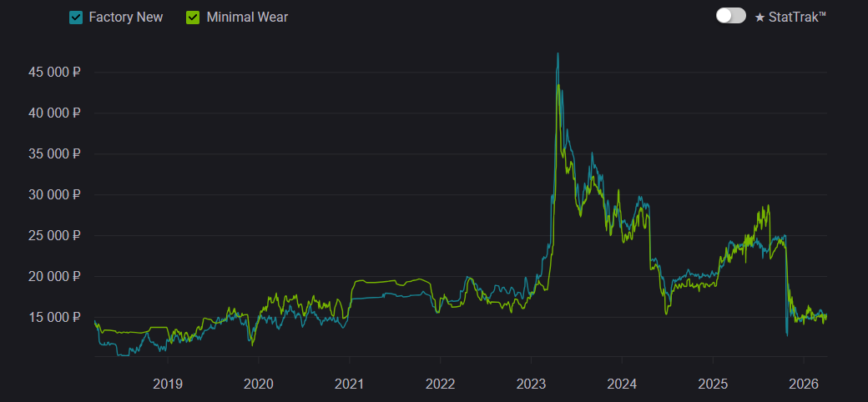Uncheck the Minimal Wear checkbox

pos(193,17)
